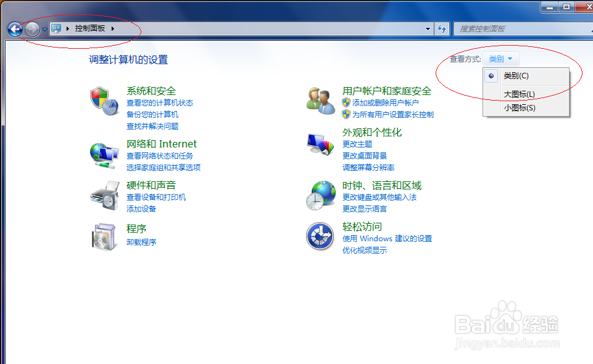Click the 更改主题 link
Image resolution: width=593 pixels, height=364 pixels.
pyautogui.click(x=357, y=144)
